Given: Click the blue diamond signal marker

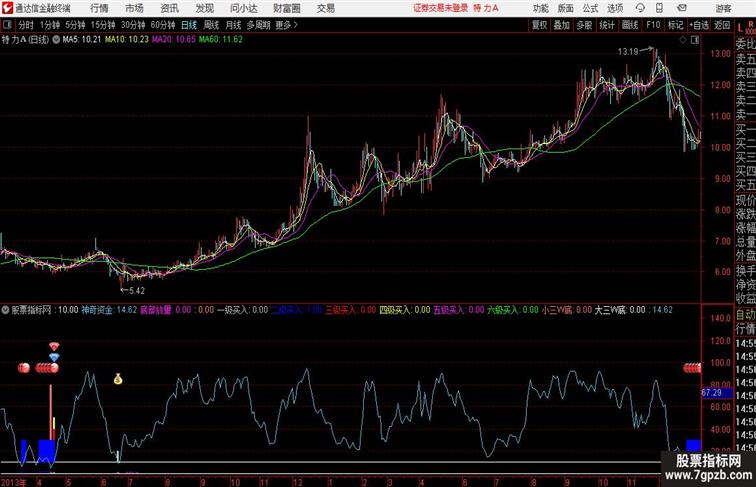Looking at the screenshot, I should coord(54,357).
